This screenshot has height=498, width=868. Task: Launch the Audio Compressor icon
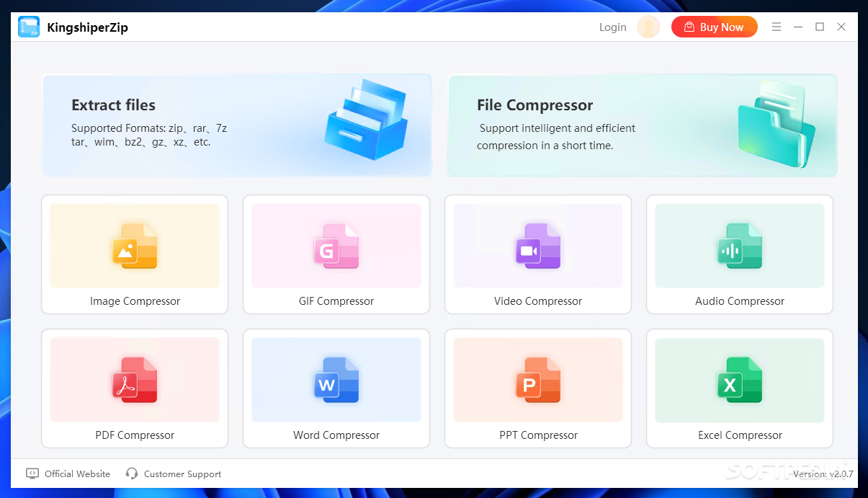click(740, 246)
